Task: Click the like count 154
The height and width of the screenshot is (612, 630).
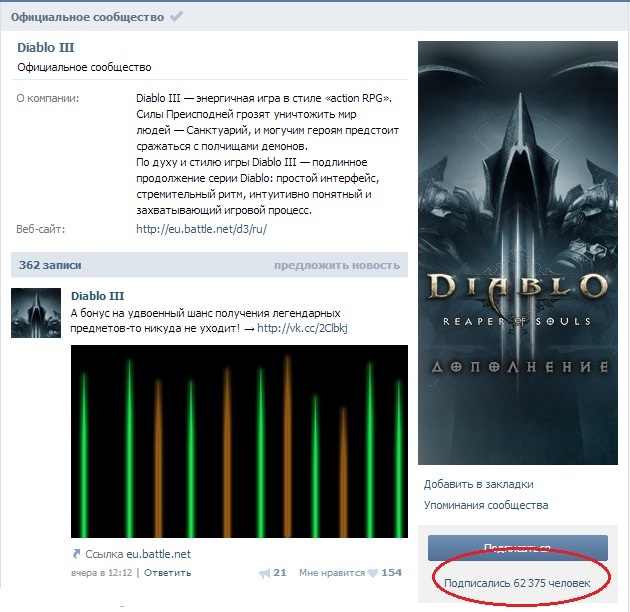Action: [392, 573]
